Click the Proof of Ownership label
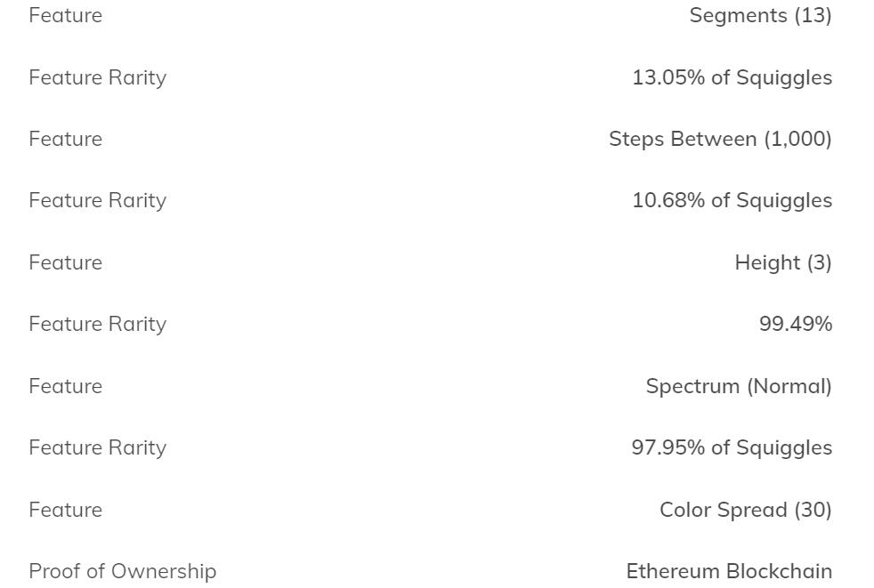 pos(122,571)
